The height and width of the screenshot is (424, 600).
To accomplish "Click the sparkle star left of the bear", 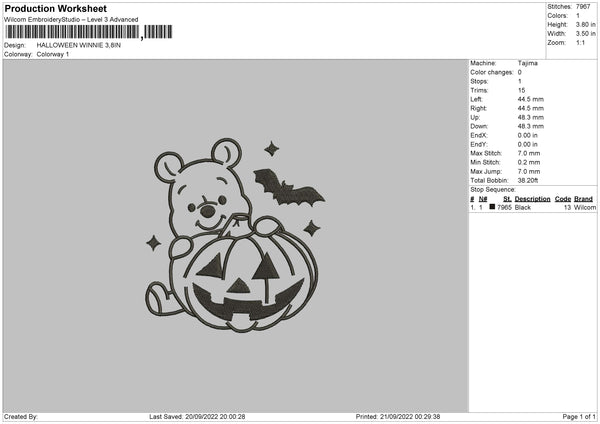I will click(154, 243).
